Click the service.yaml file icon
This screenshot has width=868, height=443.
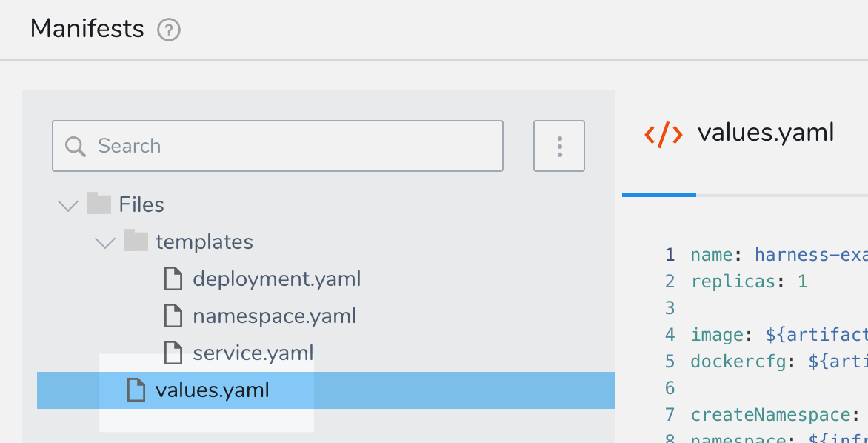pos(173,353)
